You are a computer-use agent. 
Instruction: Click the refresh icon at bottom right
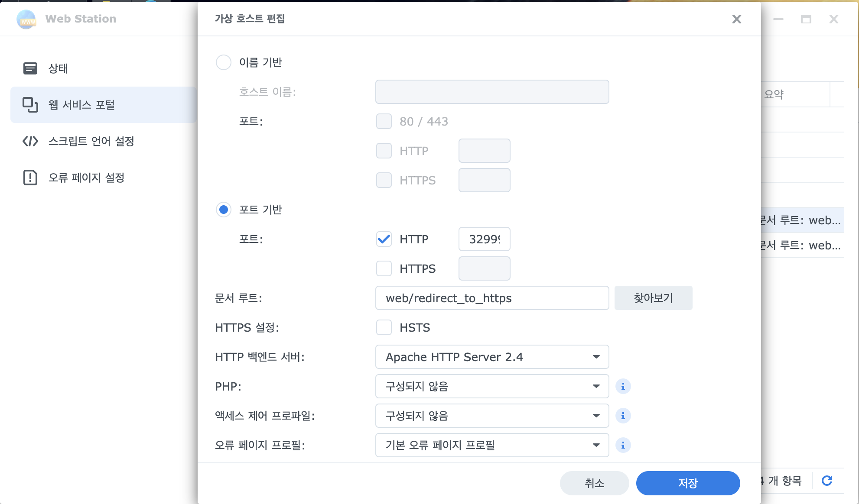(827, 481)
